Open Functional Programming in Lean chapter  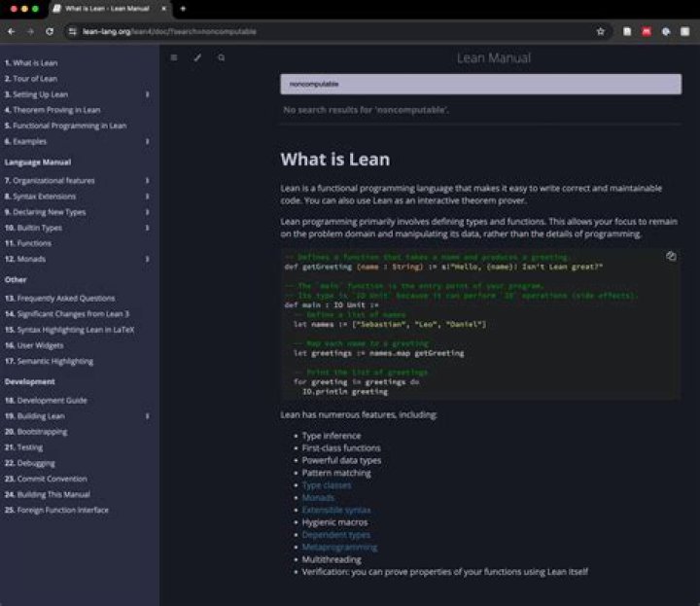coord(66,125)
